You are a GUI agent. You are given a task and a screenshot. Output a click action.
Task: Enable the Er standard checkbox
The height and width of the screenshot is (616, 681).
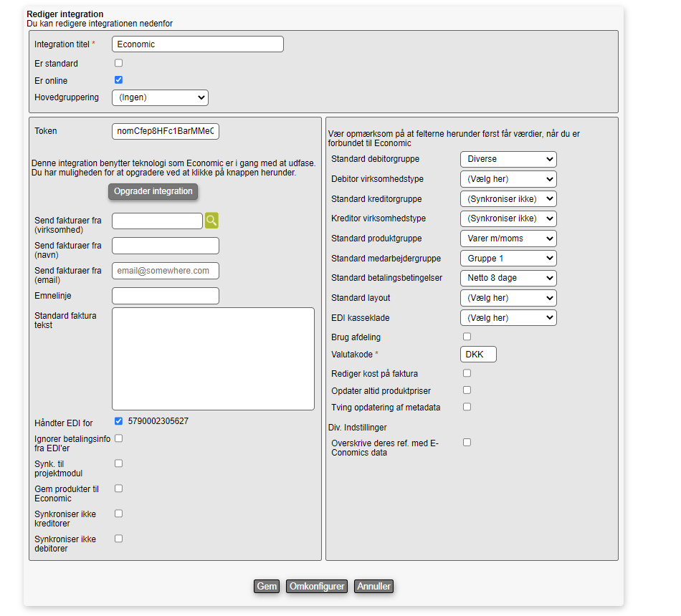point(119,63)
